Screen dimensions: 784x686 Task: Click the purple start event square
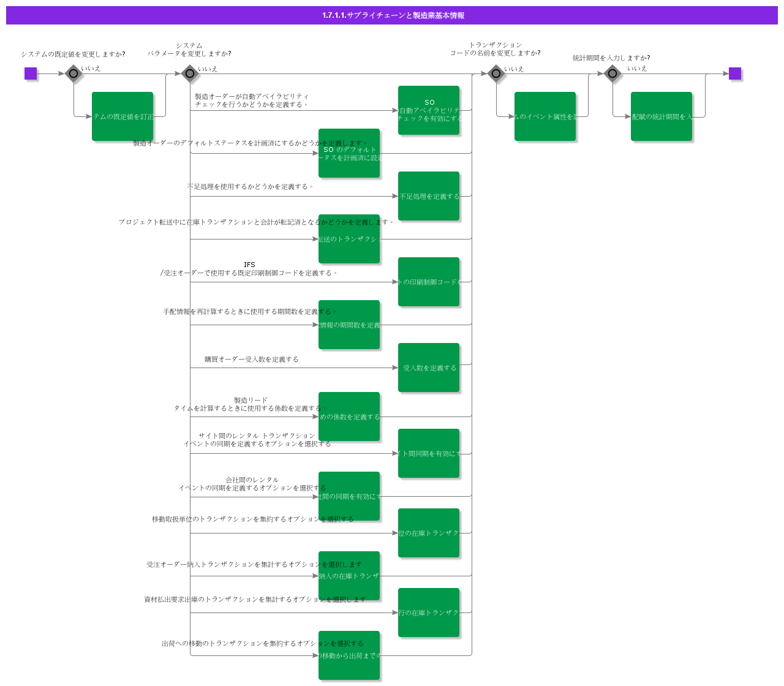point(31,73)
